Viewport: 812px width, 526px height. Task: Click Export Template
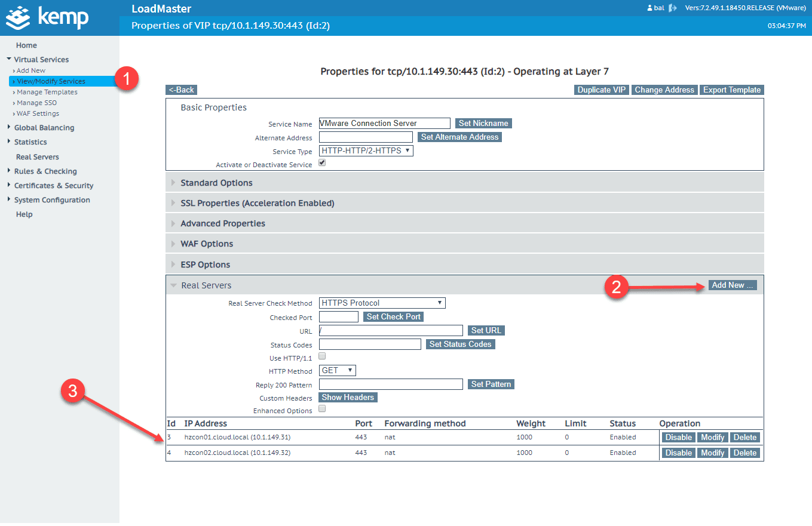pos(731,90)
